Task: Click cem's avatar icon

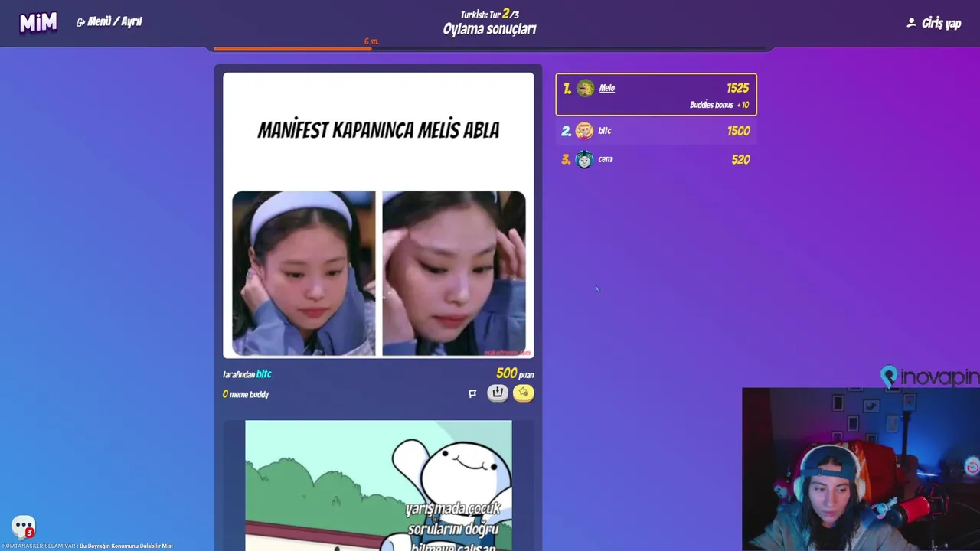Action: [584, 159]
